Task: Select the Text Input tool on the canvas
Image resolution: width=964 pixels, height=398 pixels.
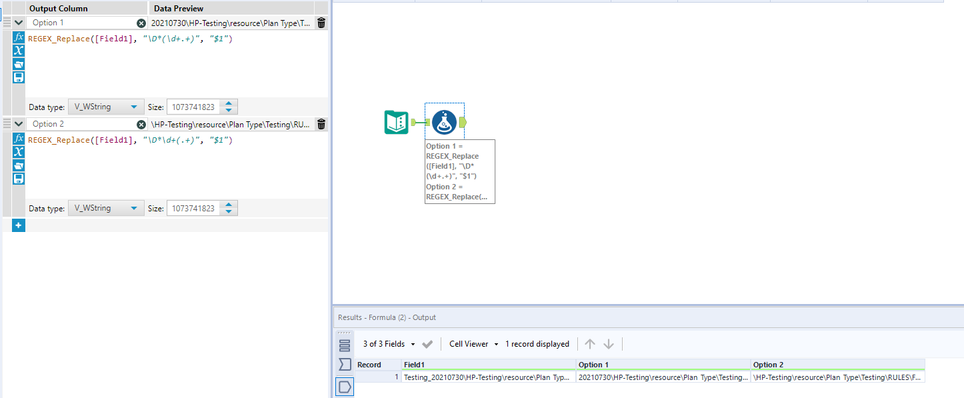Action: point(396,122)
